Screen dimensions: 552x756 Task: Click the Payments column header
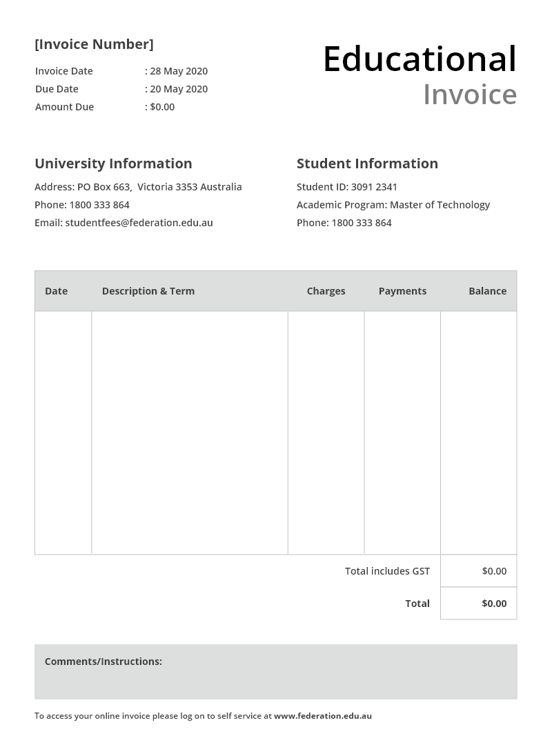[402, 291]
